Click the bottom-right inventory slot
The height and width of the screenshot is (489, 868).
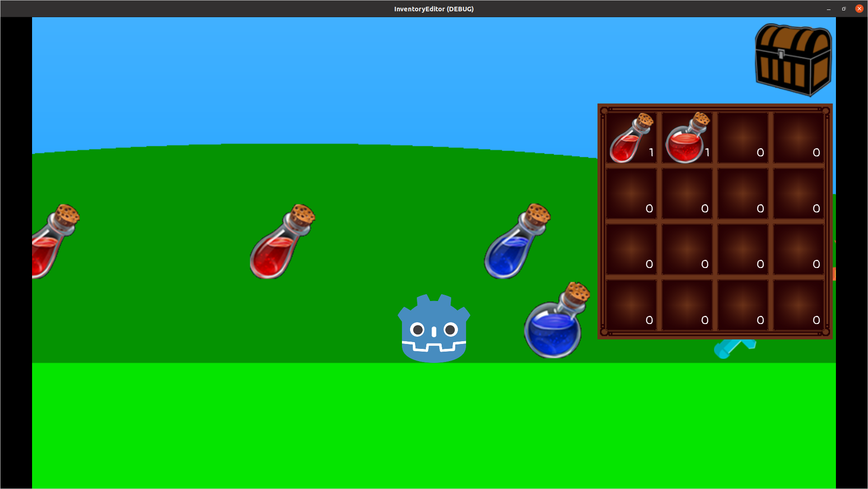(798, 306)
